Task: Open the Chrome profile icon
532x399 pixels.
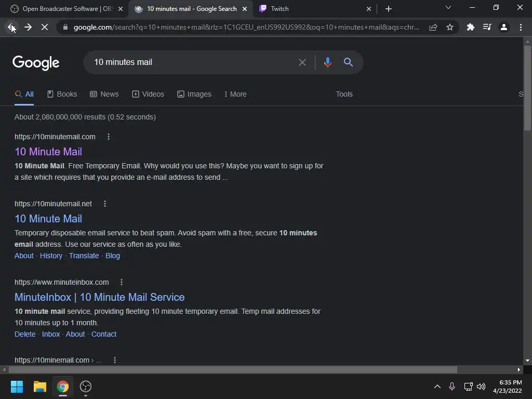Action: coord(504,27)
